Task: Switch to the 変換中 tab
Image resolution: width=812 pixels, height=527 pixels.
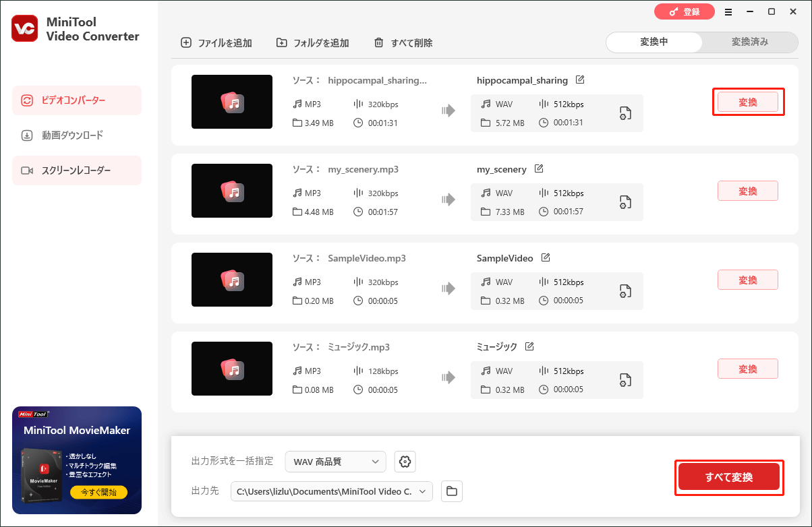Action: 654,42
